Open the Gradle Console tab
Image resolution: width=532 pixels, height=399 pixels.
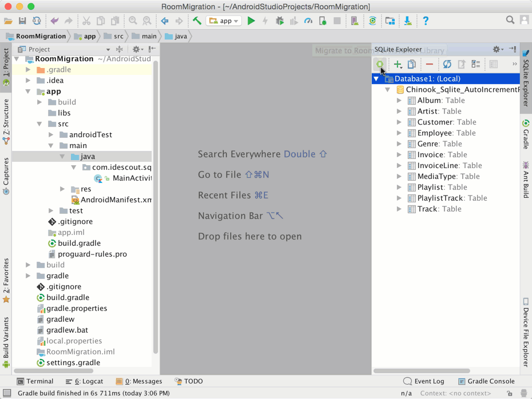486,381
